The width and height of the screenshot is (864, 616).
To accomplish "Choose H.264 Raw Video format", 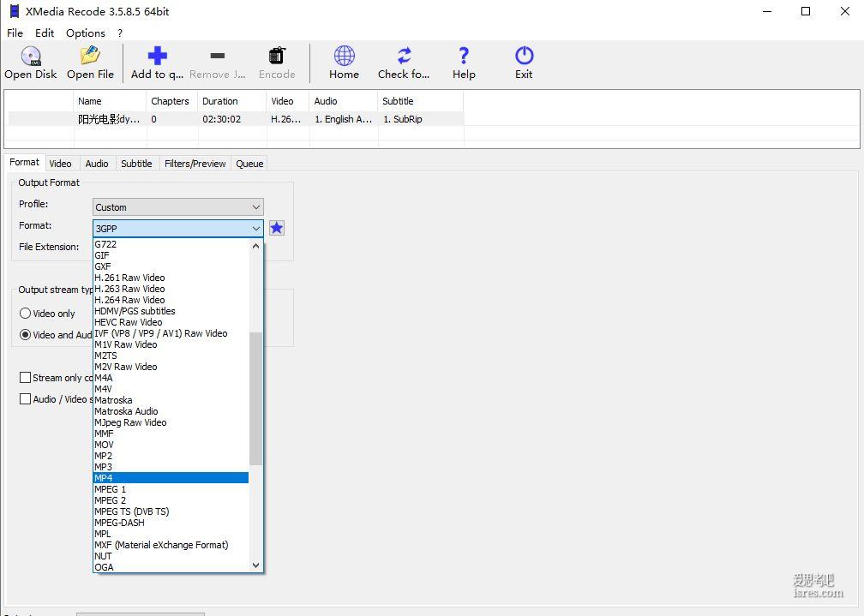I will (171, 300).
